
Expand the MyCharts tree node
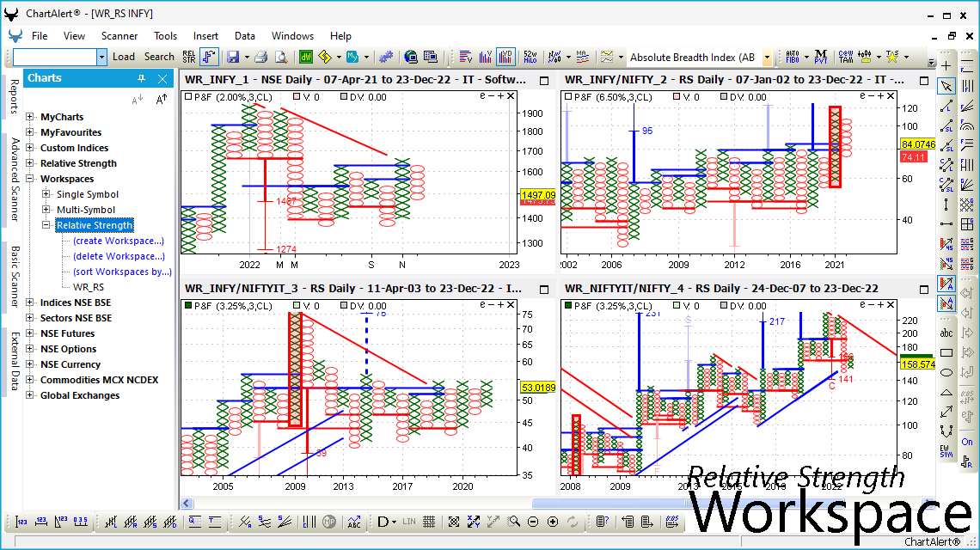[x=29, y=117]
